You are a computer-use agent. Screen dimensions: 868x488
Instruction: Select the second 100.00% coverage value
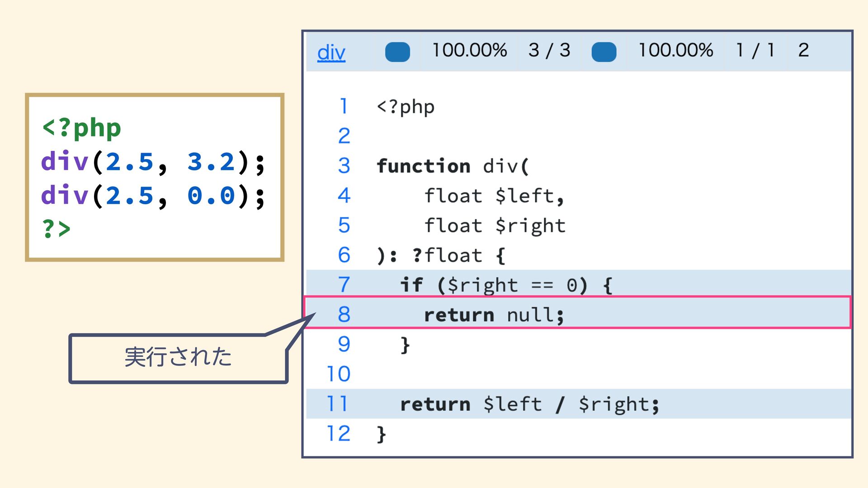click(675, 50)
